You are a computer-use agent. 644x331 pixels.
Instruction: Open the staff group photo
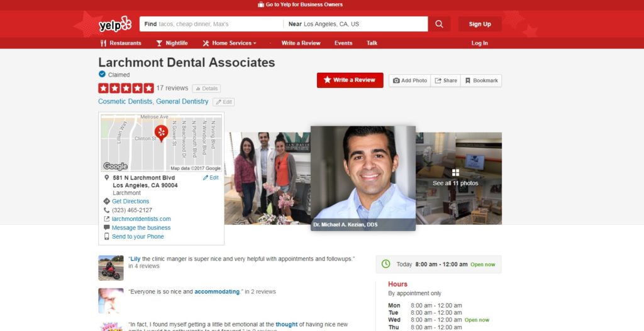point(267,178)
